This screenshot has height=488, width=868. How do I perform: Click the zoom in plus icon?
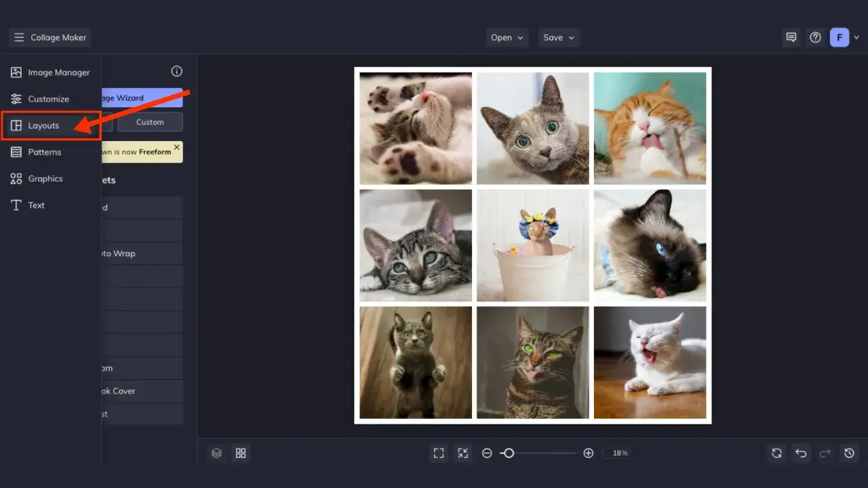(588, 453)
